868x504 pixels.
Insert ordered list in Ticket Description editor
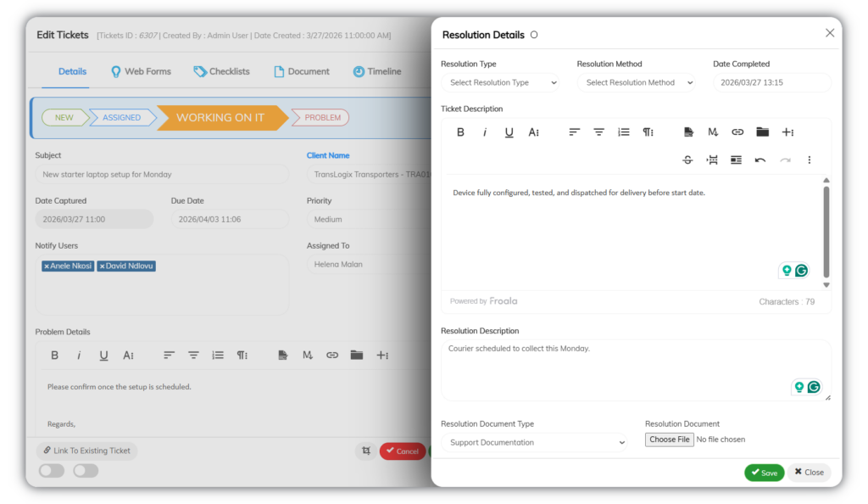click(x=623, y=132)
